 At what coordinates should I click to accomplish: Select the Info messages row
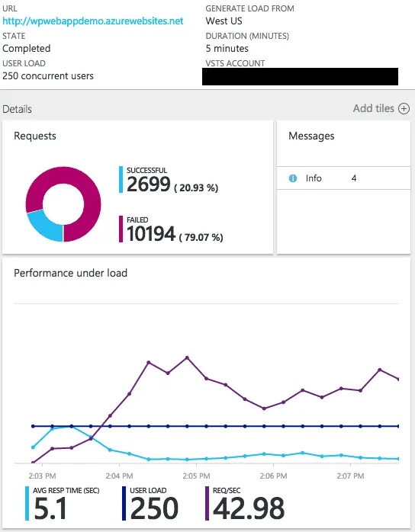coord(344,178)
